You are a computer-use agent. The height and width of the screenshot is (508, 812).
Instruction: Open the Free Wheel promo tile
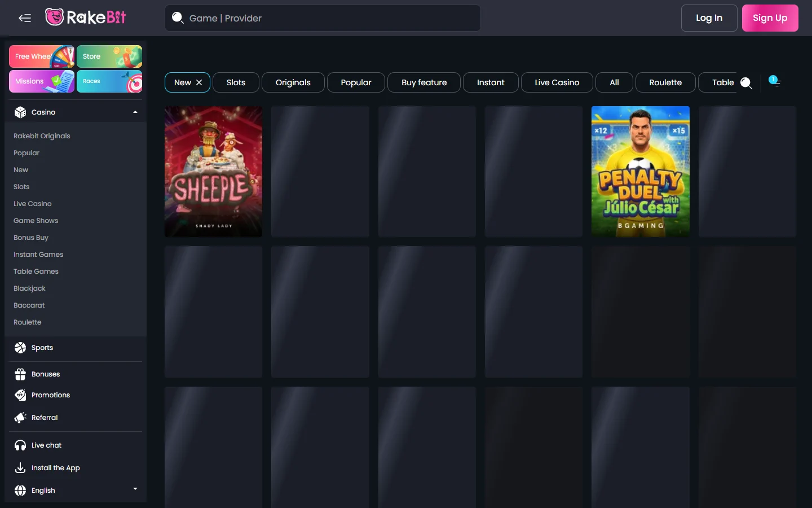pyautogui.click(x=42, y=56)
